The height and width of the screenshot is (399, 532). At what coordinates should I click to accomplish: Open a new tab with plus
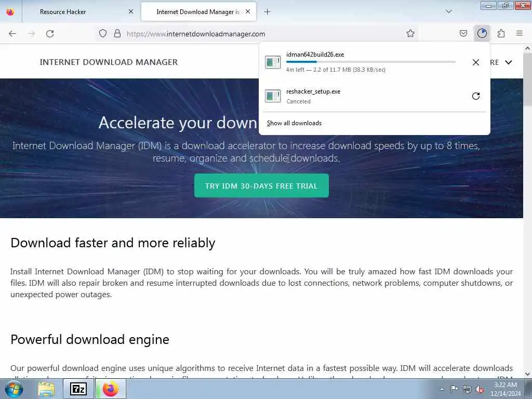click(267, 12)
